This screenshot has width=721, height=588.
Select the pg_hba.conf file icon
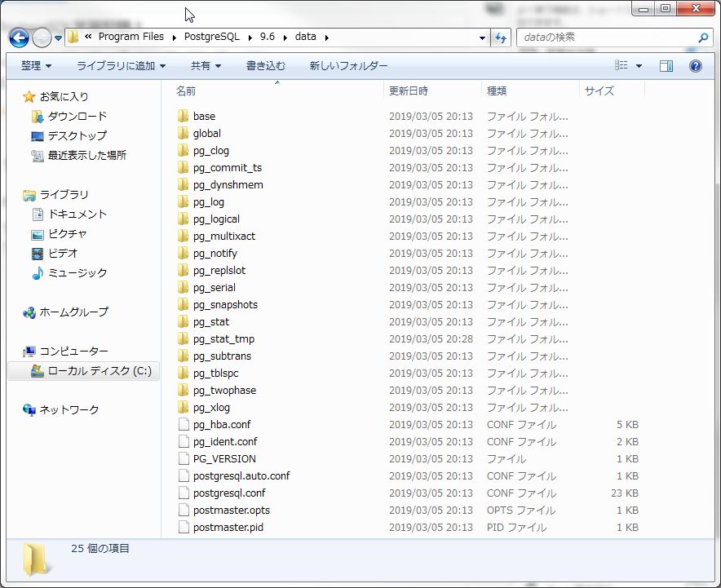(x=184, y=424)
